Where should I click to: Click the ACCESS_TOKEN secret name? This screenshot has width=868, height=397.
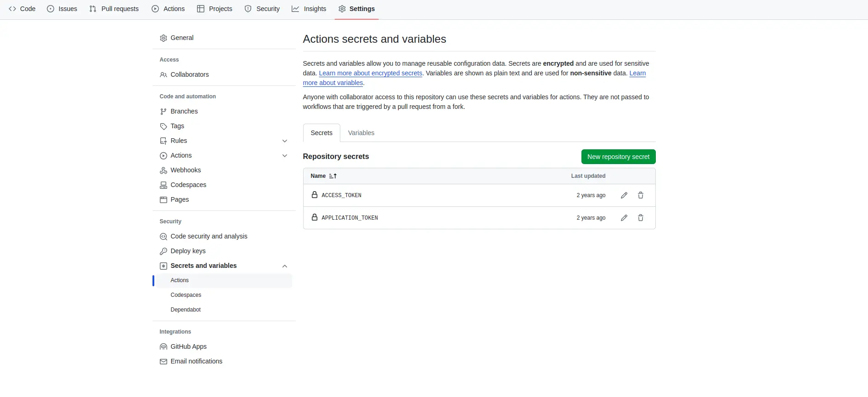click(x=341, y=195)
